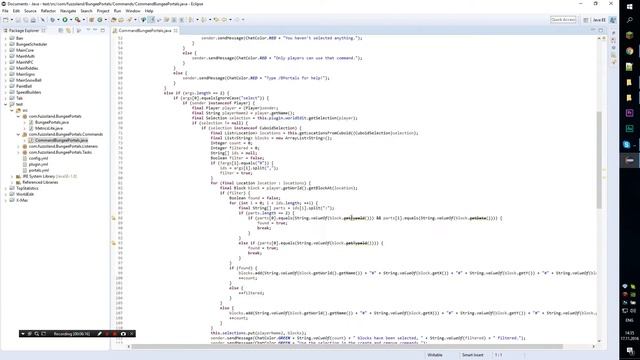Image resolution: width=640 pixels, height=360 pixels.
Task: Click the Debug bug icon
Action: point(52,20)
